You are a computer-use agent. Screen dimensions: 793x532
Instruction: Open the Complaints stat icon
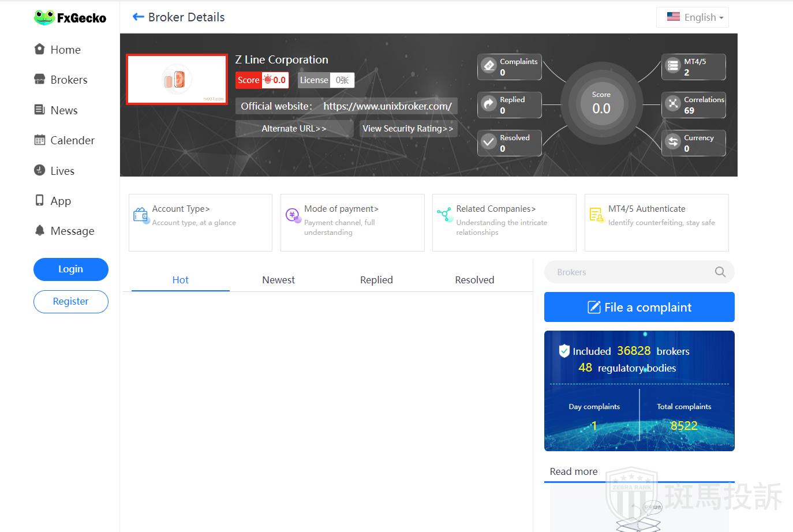tap(489, 66)
